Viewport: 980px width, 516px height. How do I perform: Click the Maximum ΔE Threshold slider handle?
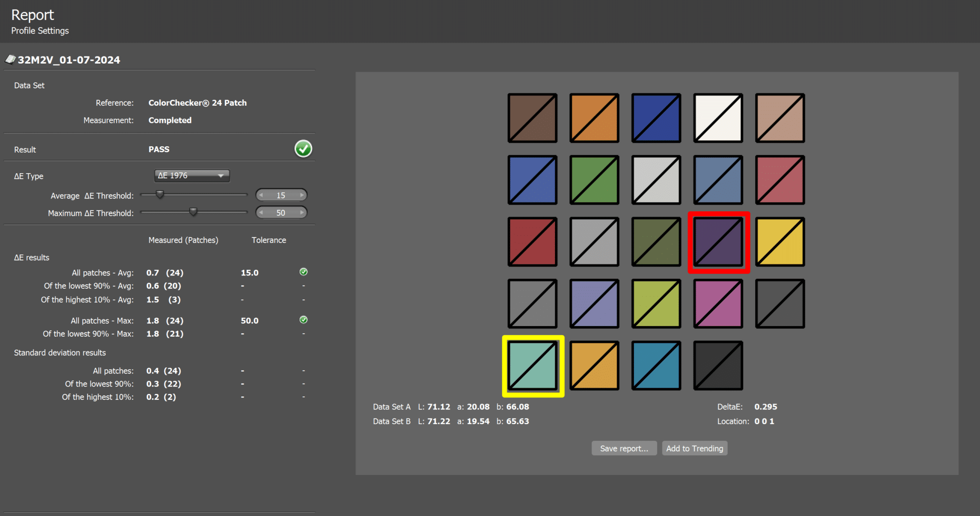pos(193,211)
